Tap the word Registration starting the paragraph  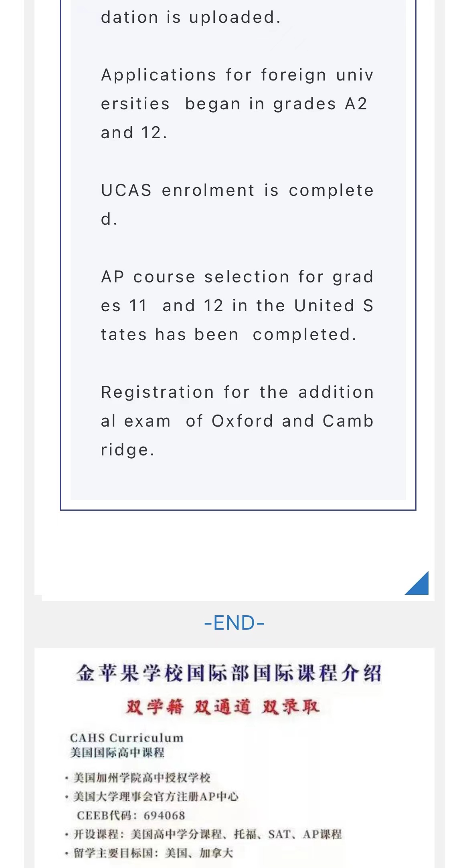click(158, 392)
